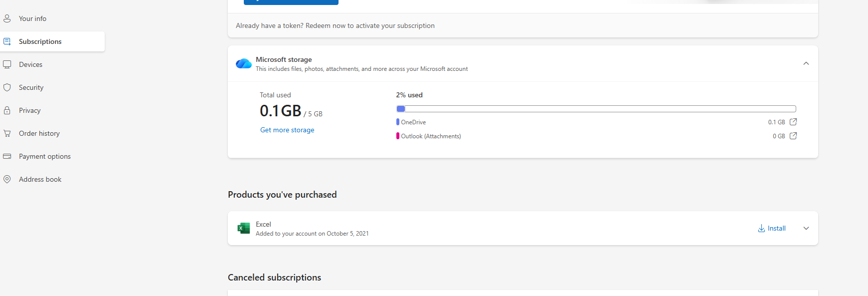This screenshot has height=296, width=868.
Task: Click Added to your account date text
Action: (x=312, y=234)
